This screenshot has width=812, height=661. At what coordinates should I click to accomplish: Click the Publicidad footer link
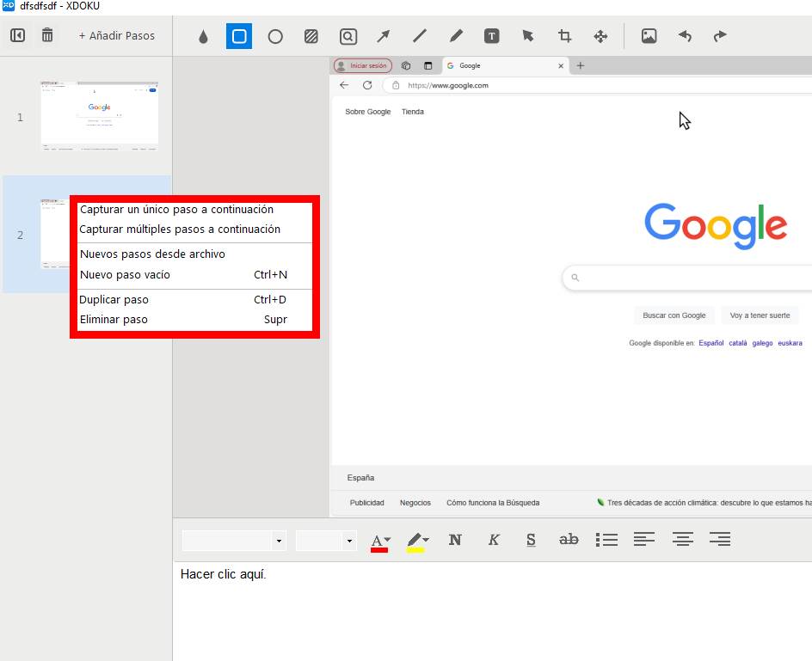point(366,503)
